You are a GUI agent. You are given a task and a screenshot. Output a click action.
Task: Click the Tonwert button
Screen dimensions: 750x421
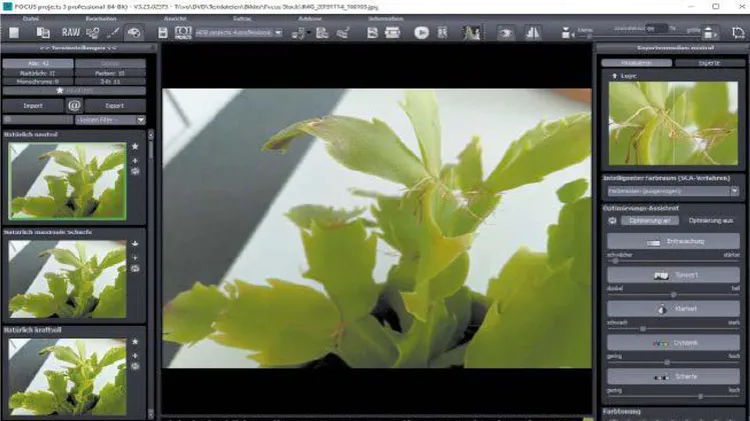[673, 275]
